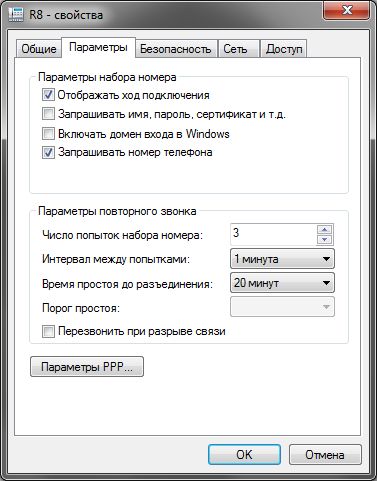Screen dimensions: 377x481
Task: Open Параметры PPP settings
Action: click(87, 367)
